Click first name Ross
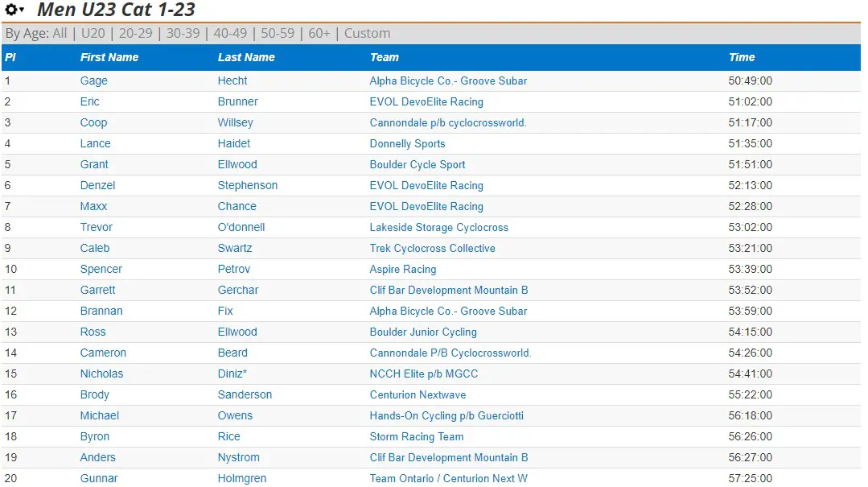This screenshot has height=487, width=868. click(x=93, y=332)
